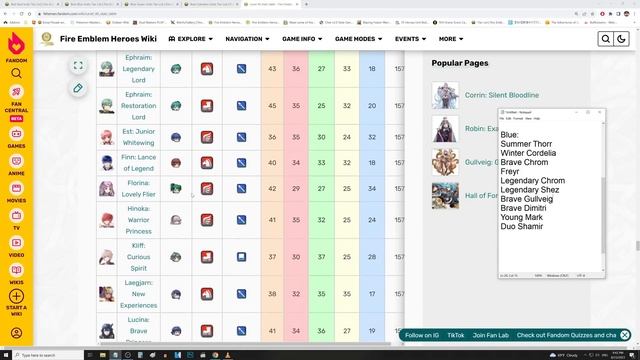Click Hinoka Warrior Princess origin game icon
Viewport: 640px width, 360px height.
pyautogui.click(x=176, y=220)
